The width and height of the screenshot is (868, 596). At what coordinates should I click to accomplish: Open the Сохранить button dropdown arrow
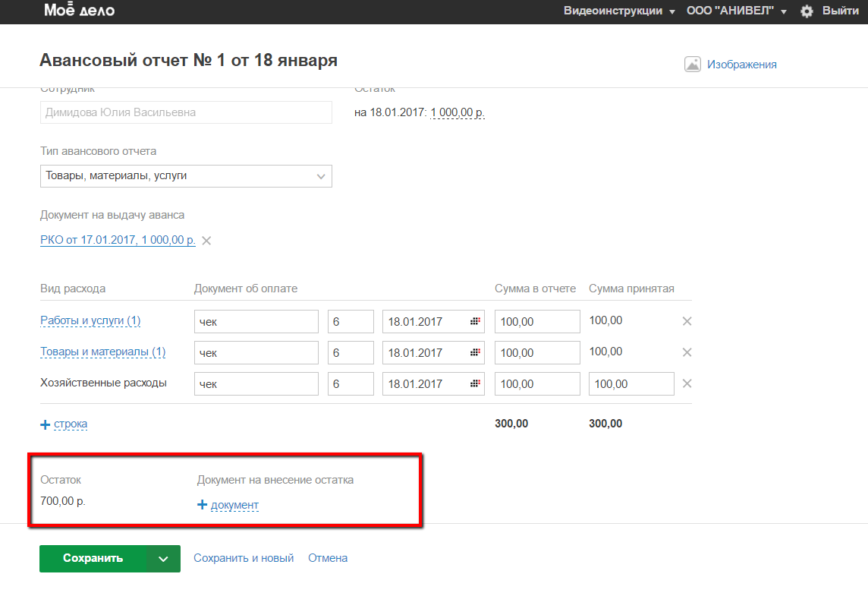tap(164, 559)
